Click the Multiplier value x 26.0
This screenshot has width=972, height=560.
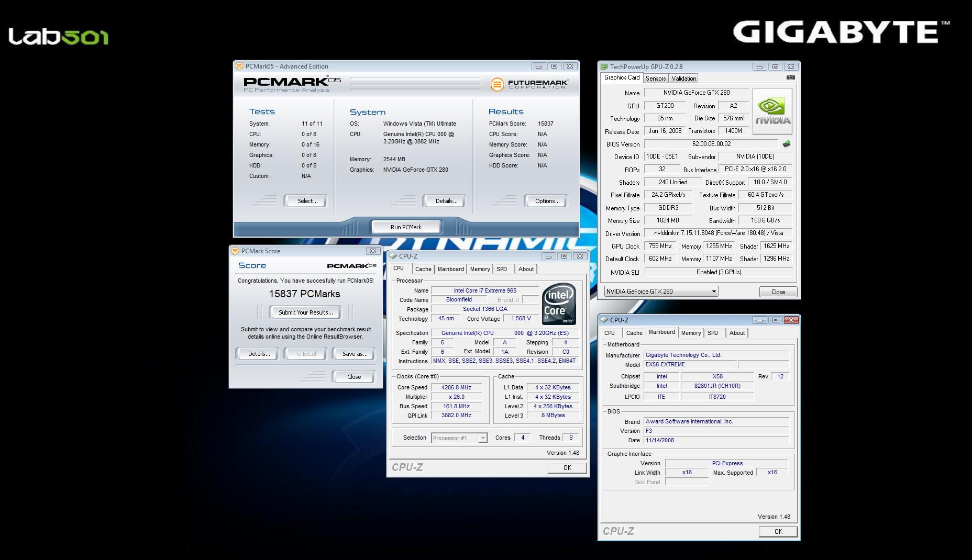[456, 397]
